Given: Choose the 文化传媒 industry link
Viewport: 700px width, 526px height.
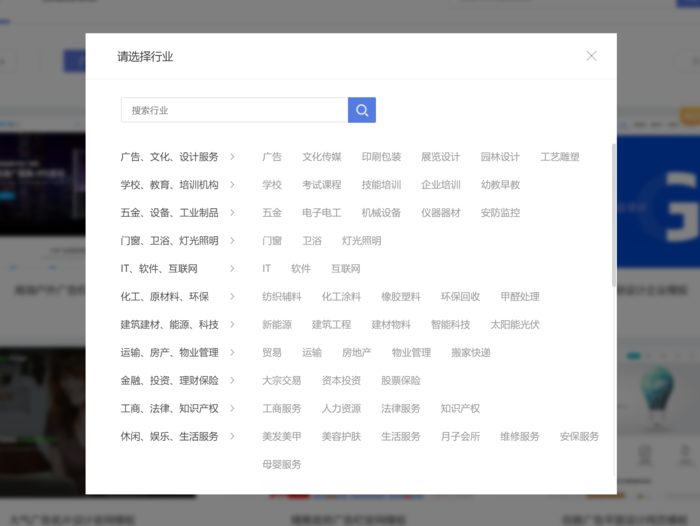Looking at the screenshot, I should tap(322, 157).
